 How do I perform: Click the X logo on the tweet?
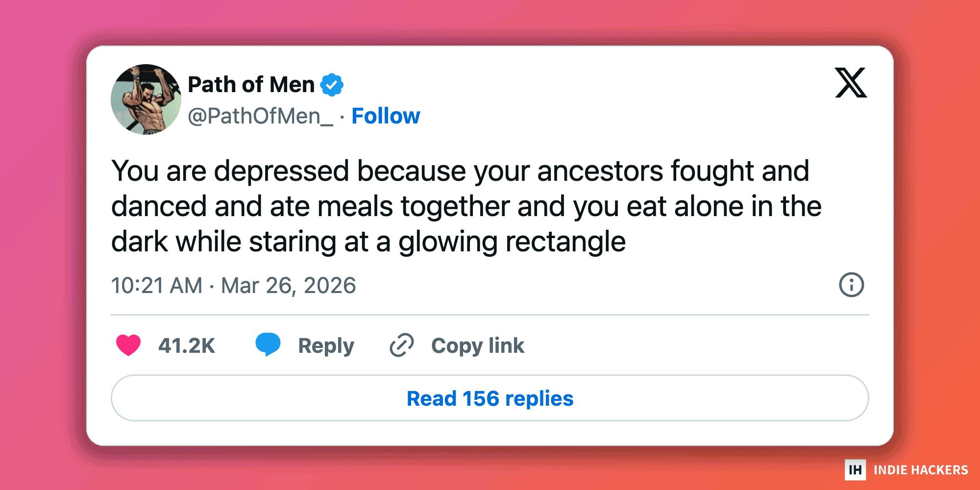tap(851, 82)
